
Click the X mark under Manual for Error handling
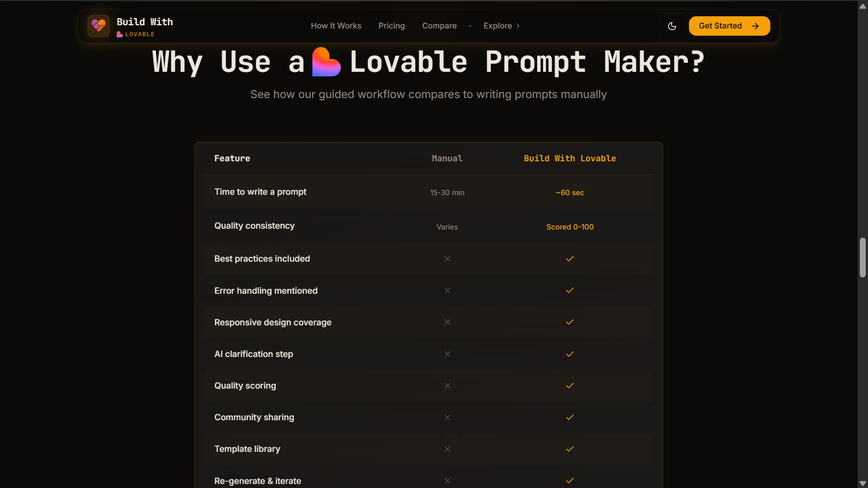tap(447, 291)
